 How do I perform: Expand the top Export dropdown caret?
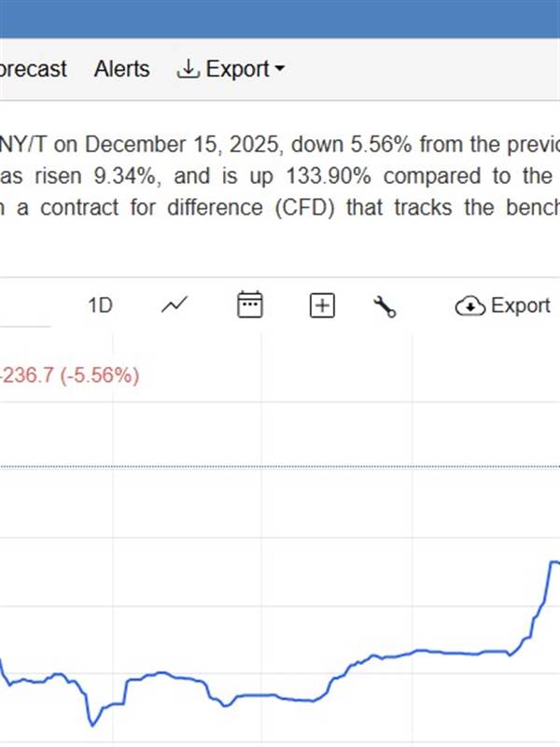(x=279, y=70)
